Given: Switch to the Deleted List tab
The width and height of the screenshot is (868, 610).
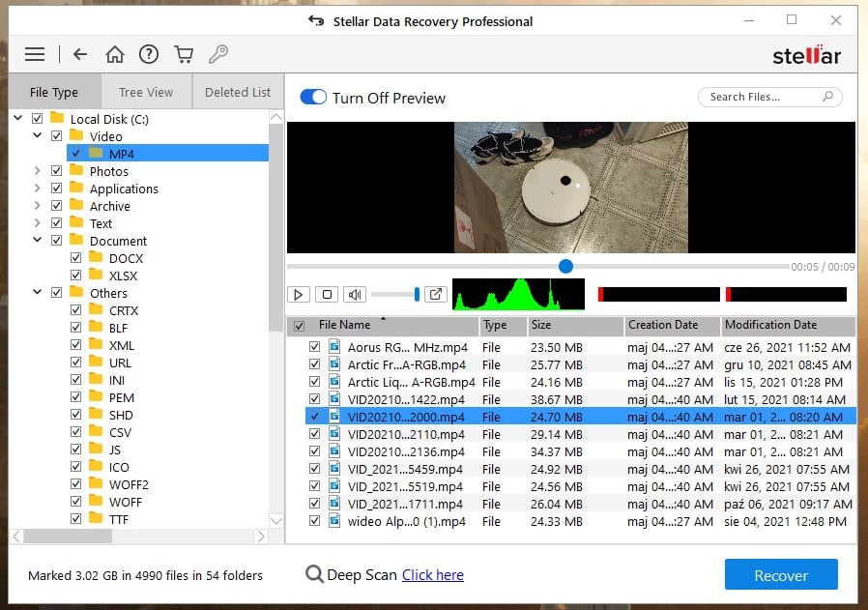Looking at the screenshot, I should (x=238, y=92).
